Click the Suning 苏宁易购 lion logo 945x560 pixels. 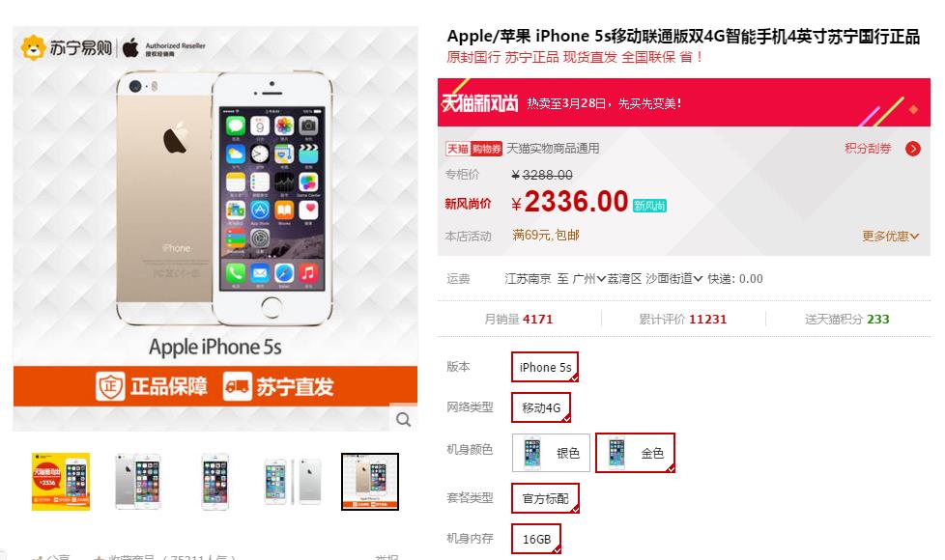point(33,47)
